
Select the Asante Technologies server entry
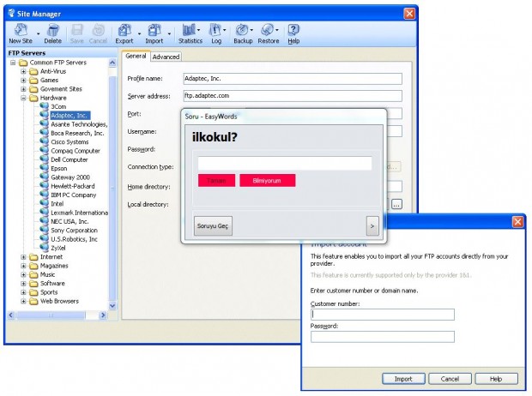(x=79, y=124)
